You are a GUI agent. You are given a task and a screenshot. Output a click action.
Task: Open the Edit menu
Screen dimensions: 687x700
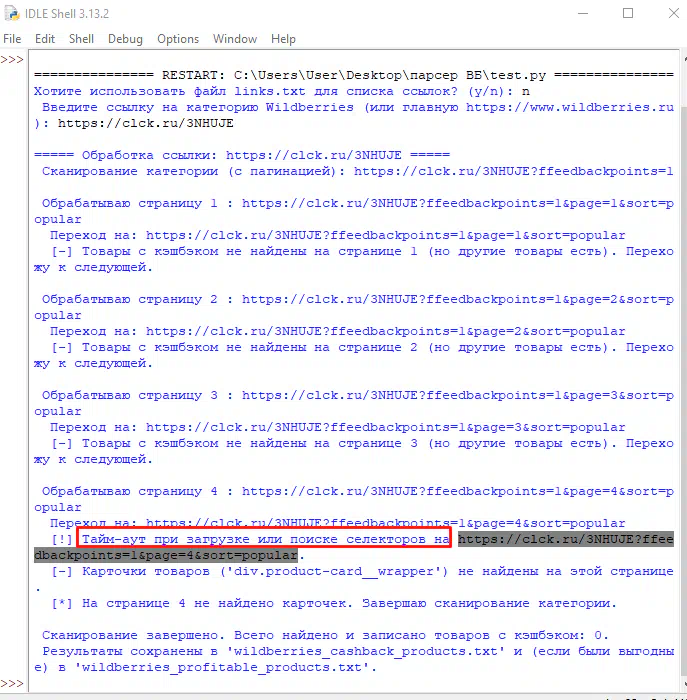point(45,39)
